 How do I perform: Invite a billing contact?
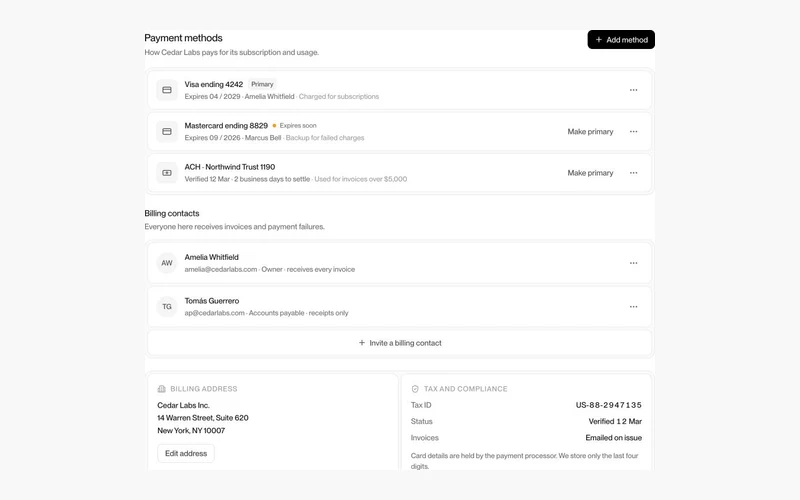coord(399,343)
